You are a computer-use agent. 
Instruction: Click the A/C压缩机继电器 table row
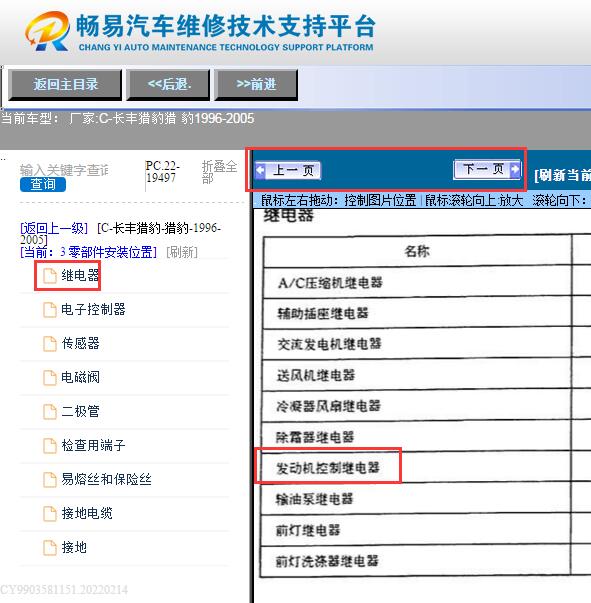(417, 283)
